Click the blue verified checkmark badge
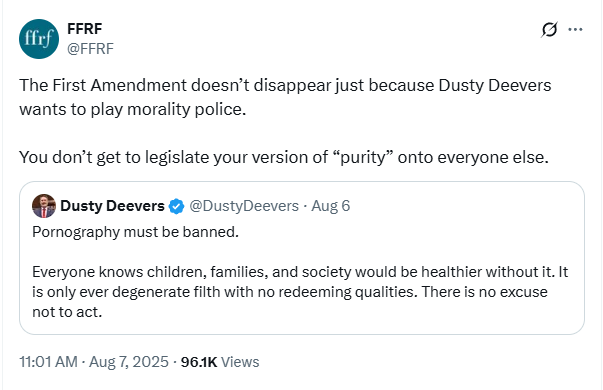This screenshot has height=390, width=603. tap(177, 206)
